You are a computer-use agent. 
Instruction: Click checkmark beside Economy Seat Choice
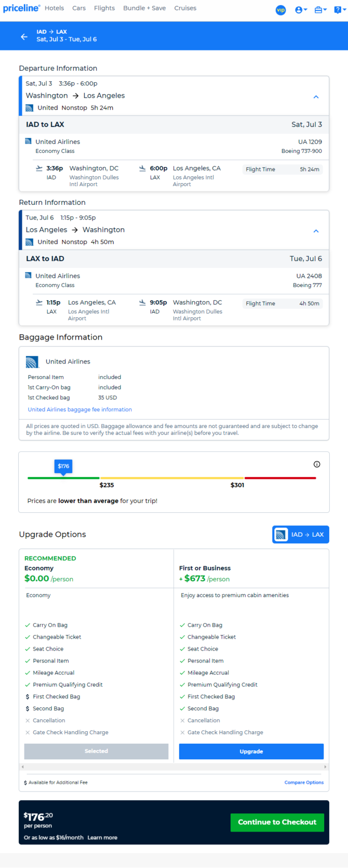point(28,649)
